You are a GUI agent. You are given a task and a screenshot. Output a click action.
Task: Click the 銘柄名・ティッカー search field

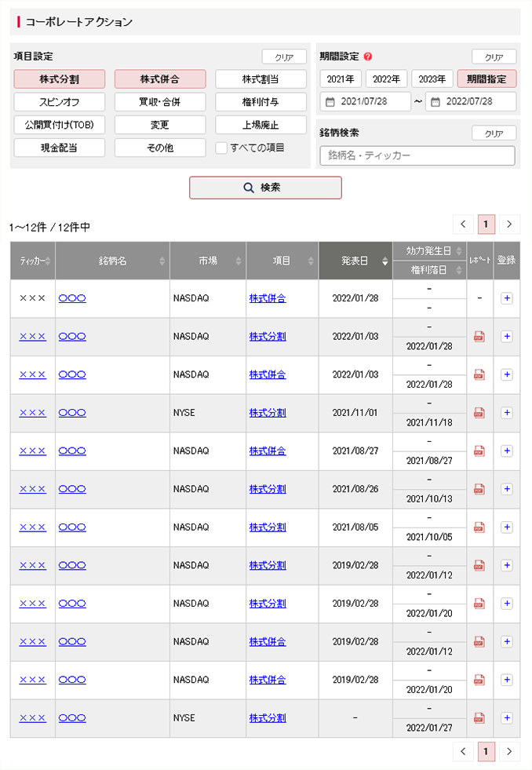(x=417, y=156)
